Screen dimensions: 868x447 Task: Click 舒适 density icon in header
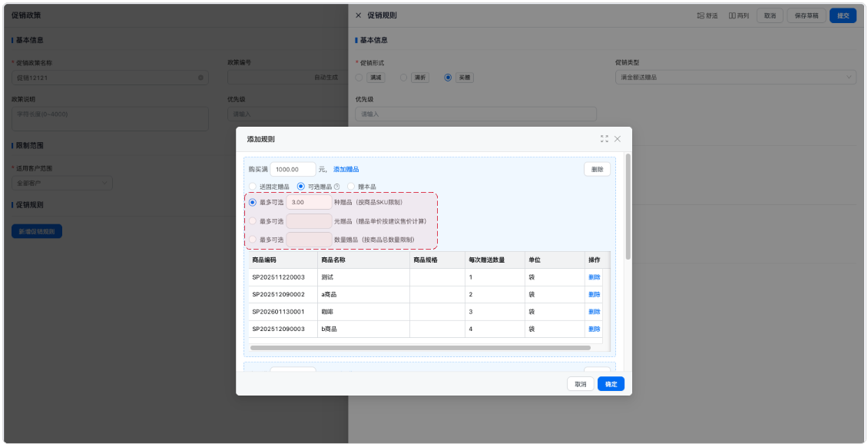[x=701, y=15]
